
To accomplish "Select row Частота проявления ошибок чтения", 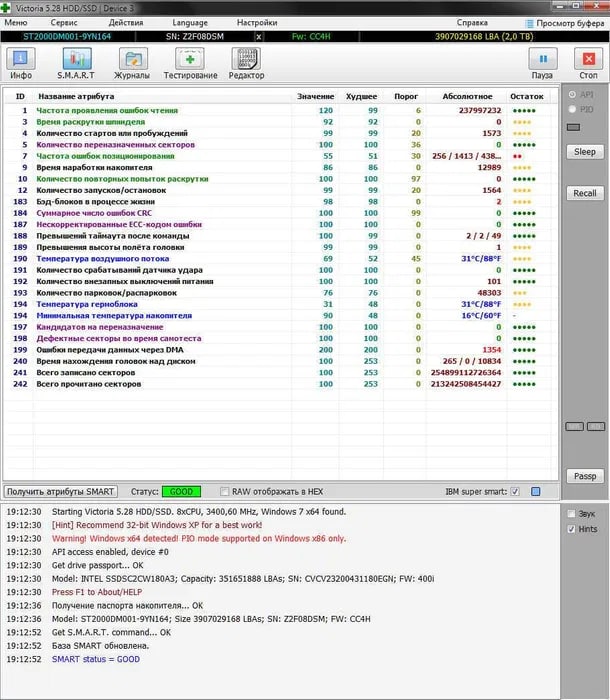I will tap(280, 111).
